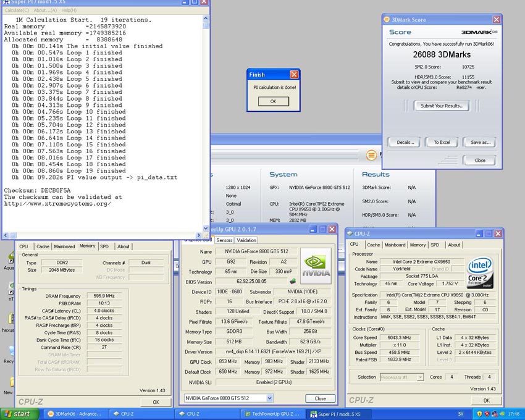
Task: Open Processor #1 selection dropdown in CPU-Z
Action: [x=420, y=377]
